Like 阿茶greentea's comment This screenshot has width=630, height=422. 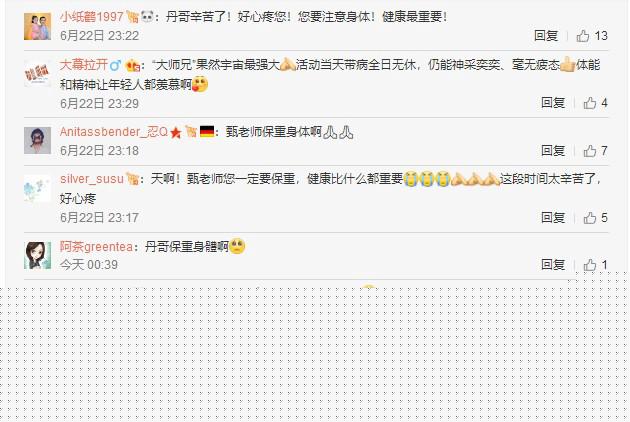coord(595,265)
